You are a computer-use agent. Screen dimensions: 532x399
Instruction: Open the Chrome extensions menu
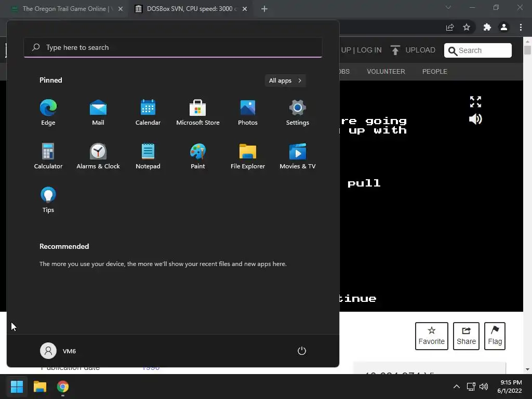(487, 27)
